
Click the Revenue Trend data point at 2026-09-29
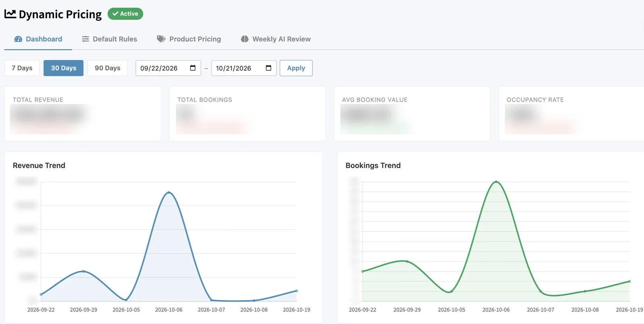(83, 271)
